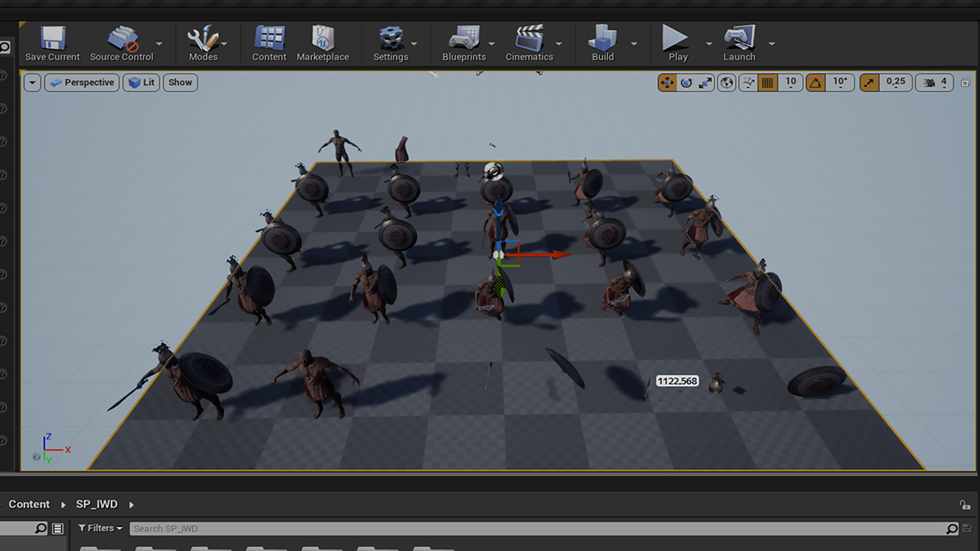
Task: Open the camera speed dropdown
Action: 935,83
